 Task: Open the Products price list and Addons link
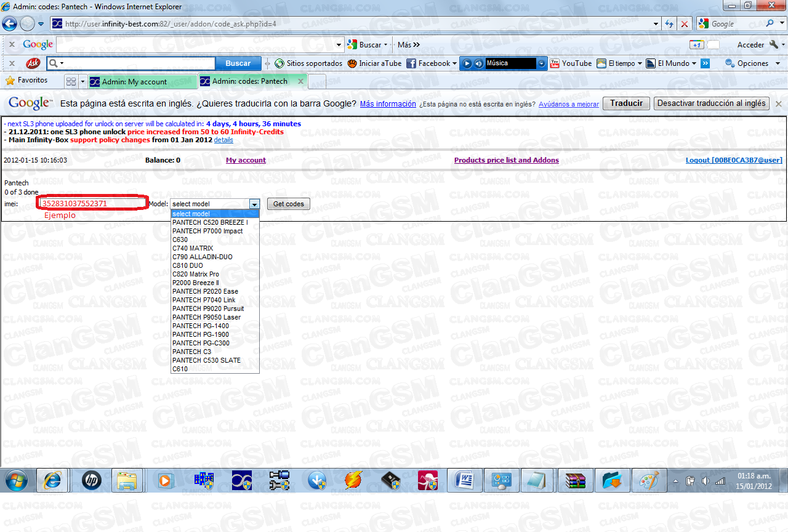pyautogui.click(x=506, y=159)
